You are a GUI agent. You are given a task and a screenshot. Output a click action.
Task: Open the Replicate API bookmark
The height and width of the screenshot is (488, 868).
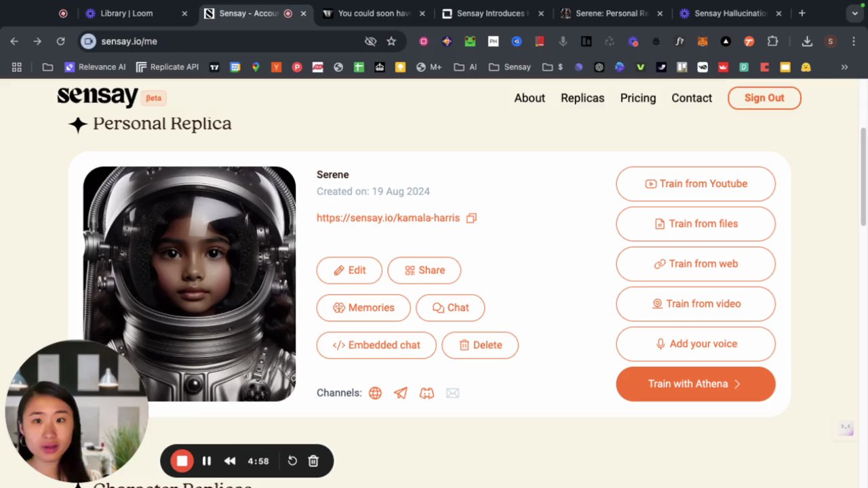167,67
